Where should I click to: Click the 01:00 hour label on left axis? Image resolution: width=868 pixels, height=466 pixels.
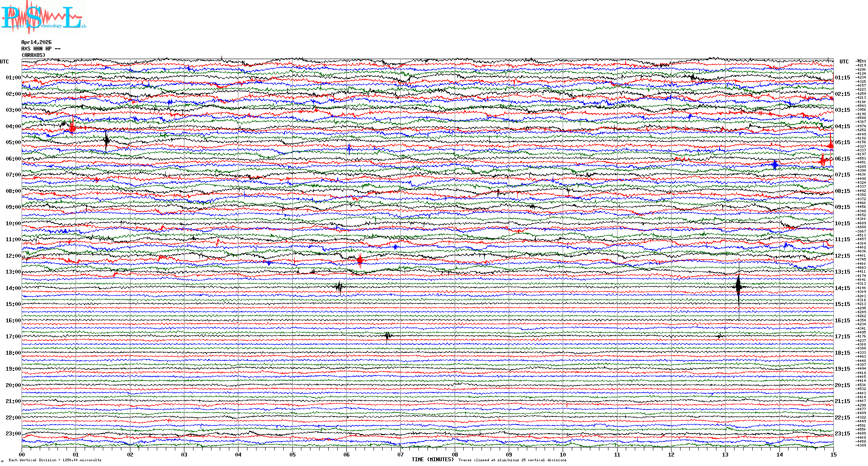pyautogui.click(x=13, y=78)
